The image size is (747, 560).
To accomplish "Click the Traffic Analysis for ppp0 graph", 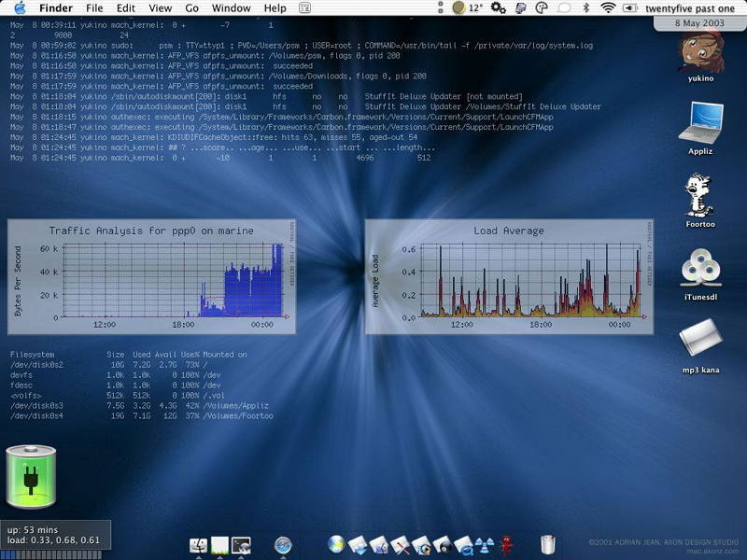I will (151, 276).
